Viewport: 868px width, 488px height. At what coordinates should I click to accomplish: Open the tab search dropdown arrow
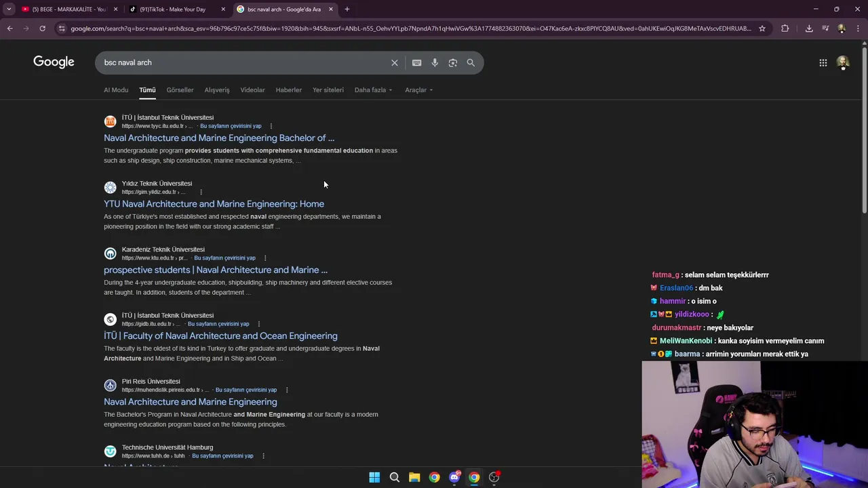[9, 9]
